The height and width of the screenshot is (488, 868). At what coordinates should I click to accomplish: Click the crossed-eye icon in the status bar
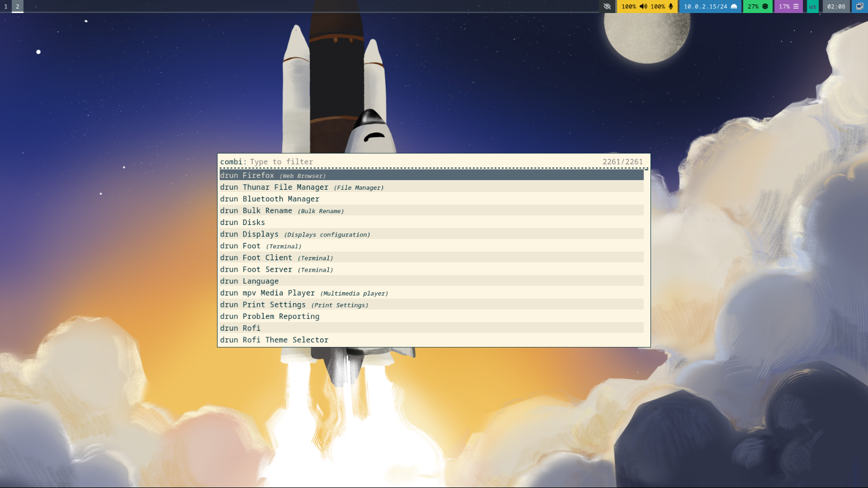pos(607,7)
